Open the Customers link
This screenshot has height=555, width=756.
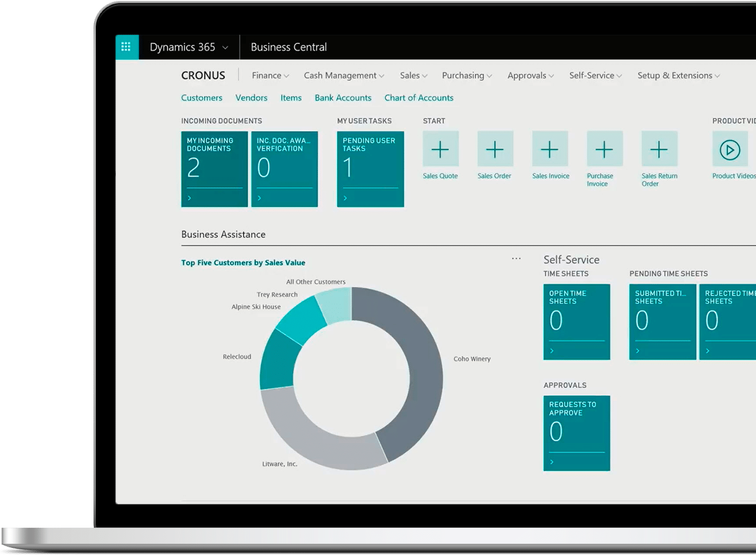click(x=202, y=98)
